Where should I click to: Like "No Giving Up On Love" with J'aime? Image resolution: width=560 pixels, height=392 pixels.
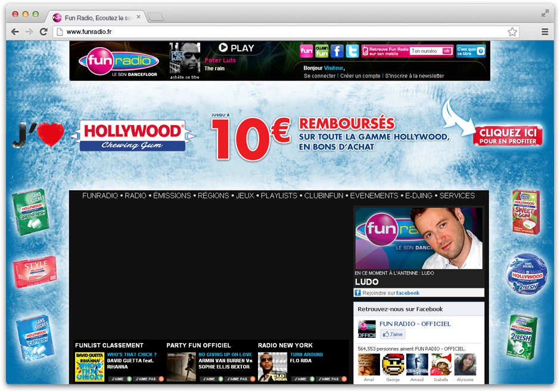click(211, 378)
